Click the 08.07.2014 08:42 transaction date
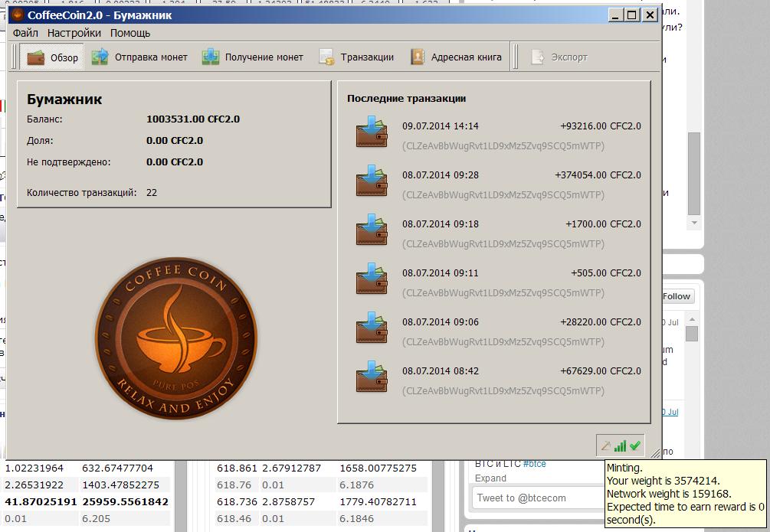 click(441, 371)
